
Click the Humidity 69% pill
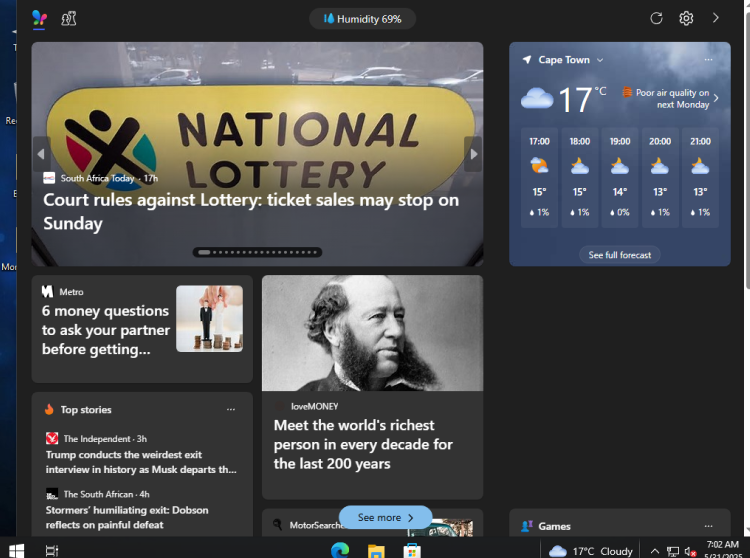click(x=363, y=19)
